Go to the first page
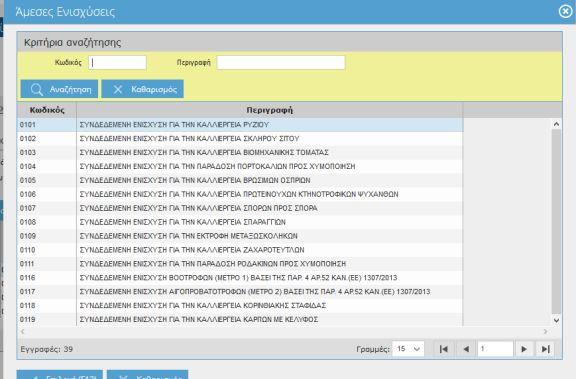This screenshot has height=379, width=576. coord(443,349)
